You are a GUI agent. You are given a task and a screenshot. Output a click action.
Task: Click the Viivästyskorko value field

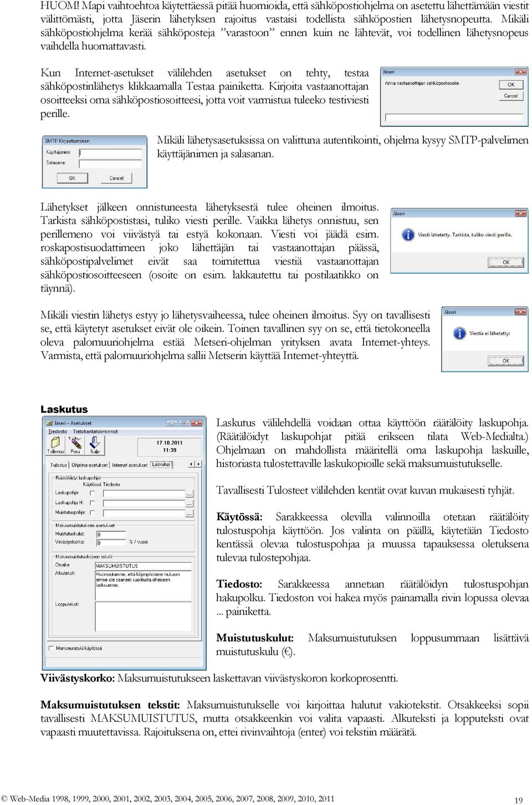(111, 542)
